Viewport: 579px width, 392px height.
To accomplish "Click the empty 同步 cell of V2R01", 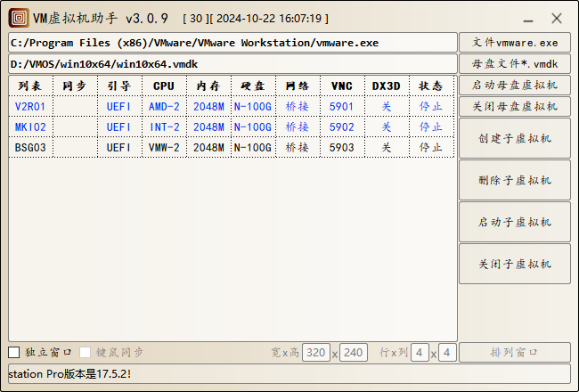I will pyautogui.click(x=76, y=107).
